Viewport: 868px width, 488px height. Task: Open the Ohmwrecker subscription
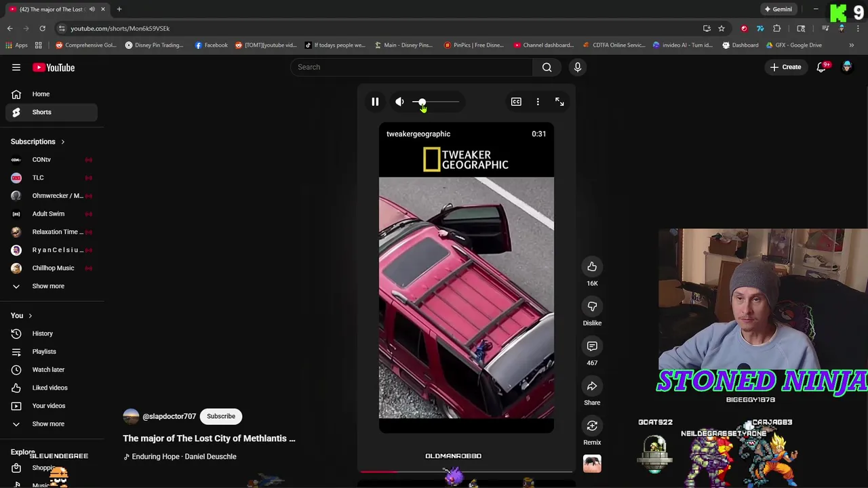click(x=52, y=196)
